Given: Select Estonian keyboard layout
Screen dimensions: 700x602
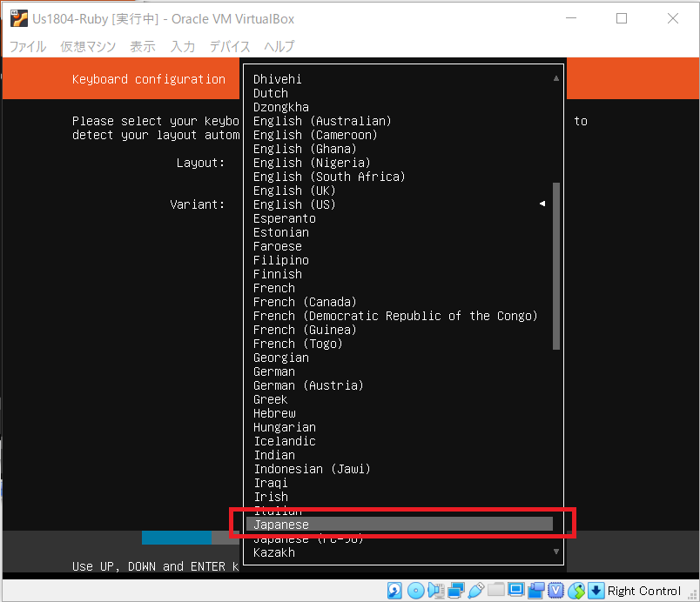Looking at the screenshot, I should pos(281,232).
